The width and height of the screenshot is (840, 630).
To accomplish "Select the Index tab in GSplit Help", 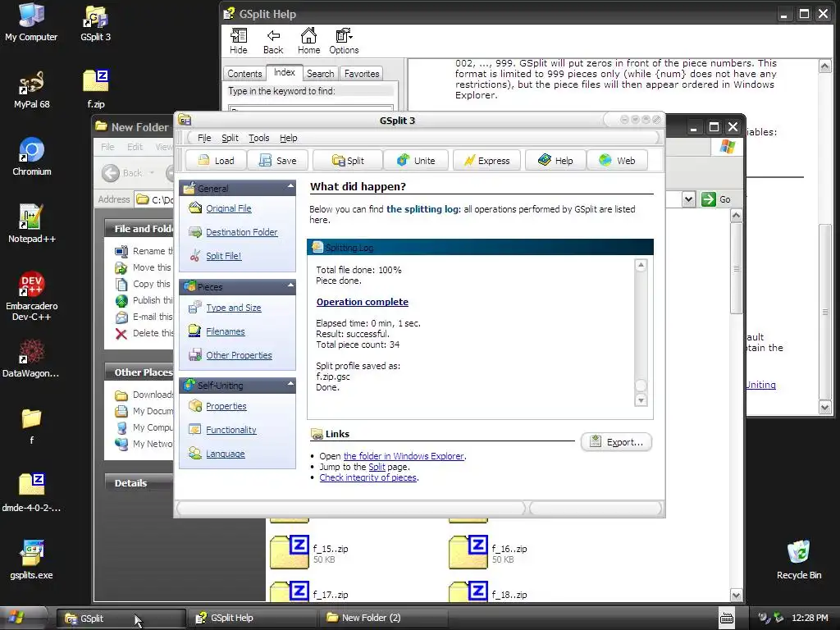I will pos(284,72).
